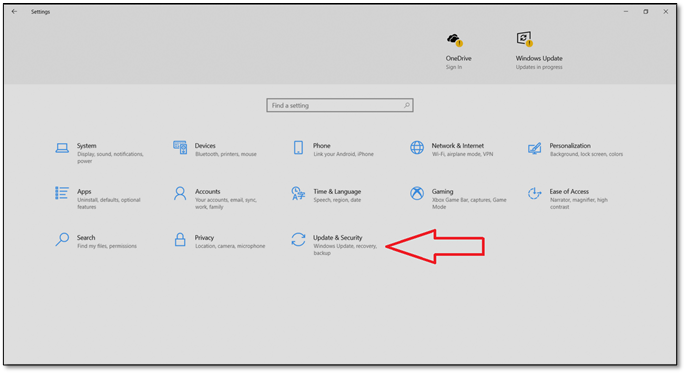The width and height of the screenshot is (686, 374).
Task: Click 'Find my files, permissions' text
Action: coord(107,246)
